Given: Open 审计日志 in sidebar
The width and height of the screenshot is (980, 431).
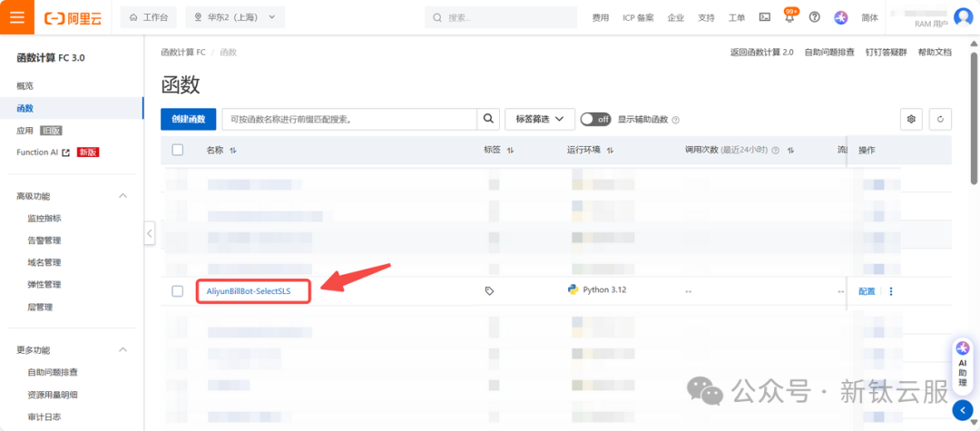Looking at the screenshot, I should pyautogui.click(x=44, y=416).
